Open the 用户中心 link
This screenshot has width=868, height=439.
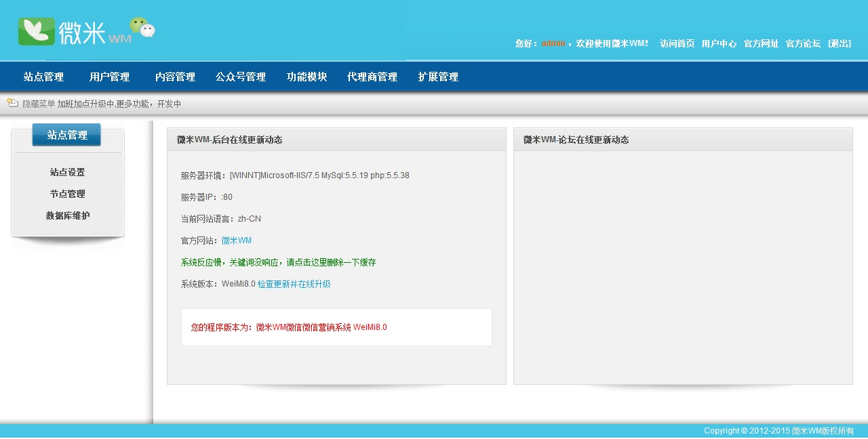[x=719, y=43]
